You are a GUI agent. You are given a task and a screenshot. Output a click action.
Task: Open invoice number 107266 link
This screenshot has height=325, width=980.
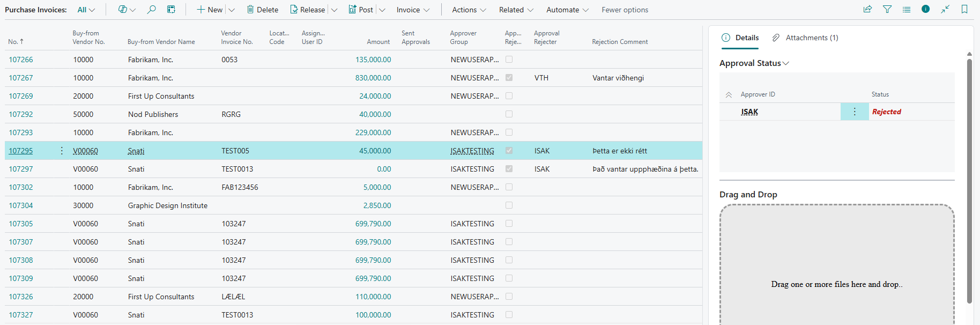click(x=21, y=60)
